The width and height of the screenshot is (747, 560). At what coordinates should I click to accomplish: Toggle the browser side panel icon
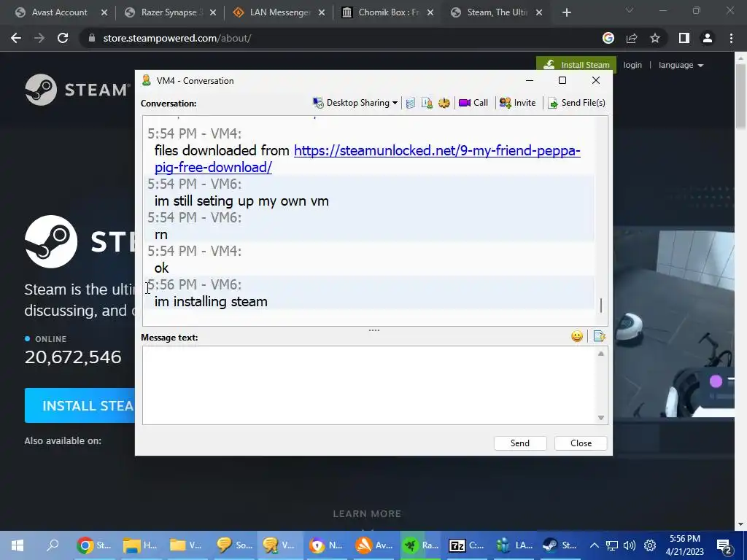(x=684, y=38)
